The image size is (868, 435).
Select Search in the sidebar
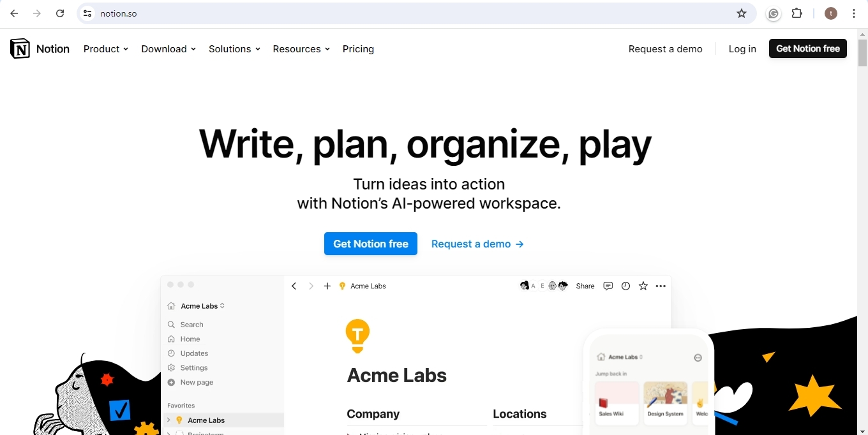[x=191, y=325]
